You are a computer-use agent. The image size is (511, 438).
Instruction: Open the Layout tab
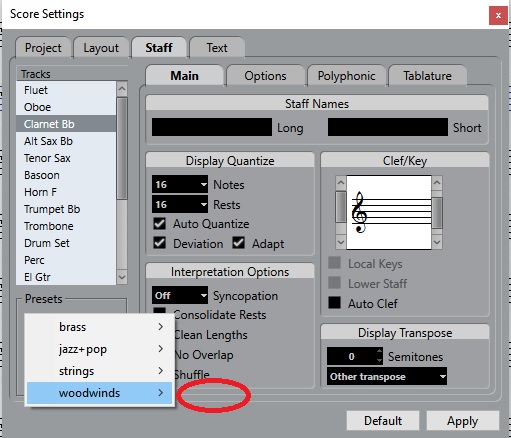pyautogui.click(x=101, y=48)
